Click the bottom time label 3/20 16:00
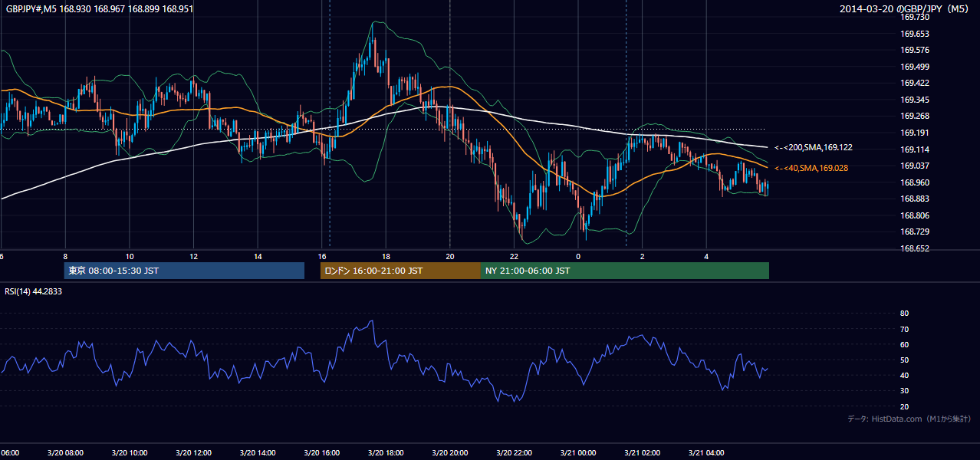 321,453
